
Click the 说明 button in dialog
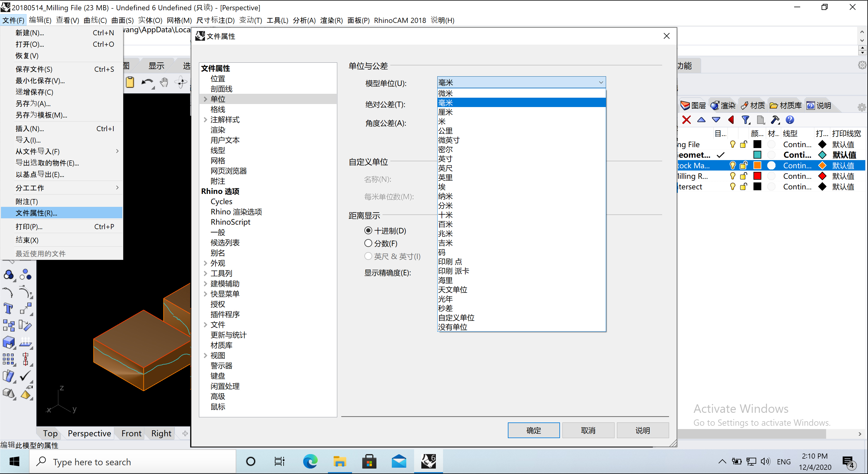(x=643, y=430)
